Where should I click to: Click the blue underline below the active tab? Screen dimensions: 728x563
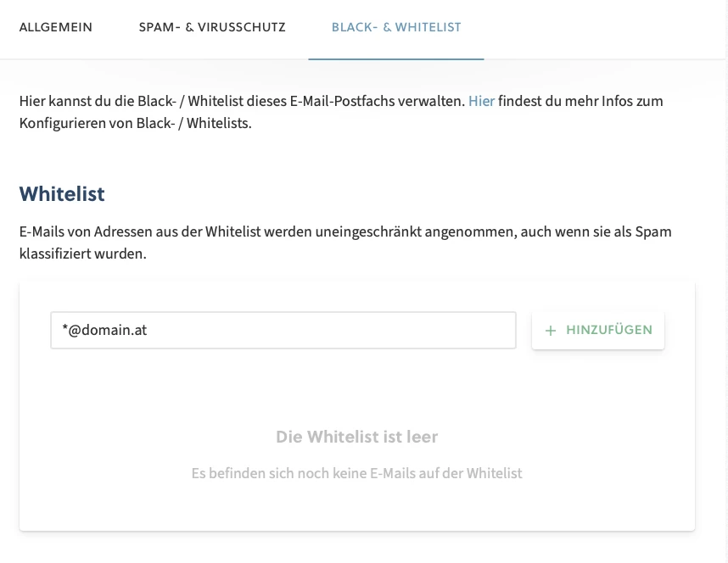(x=396, y=59)
